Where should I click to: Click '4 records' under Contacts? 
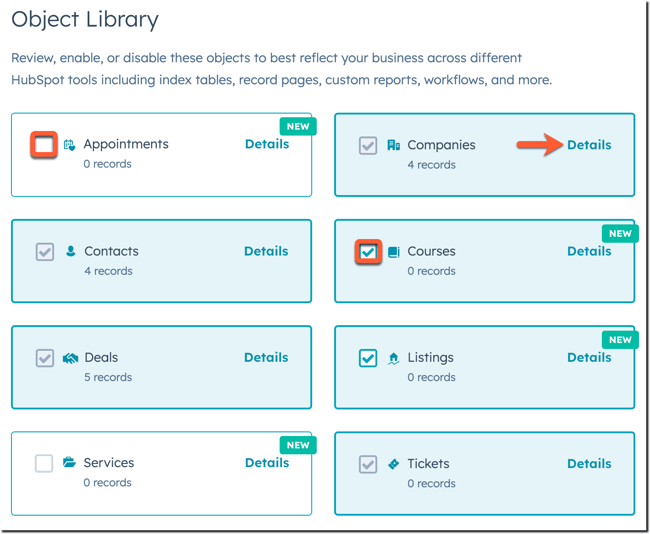pos(109,271)
